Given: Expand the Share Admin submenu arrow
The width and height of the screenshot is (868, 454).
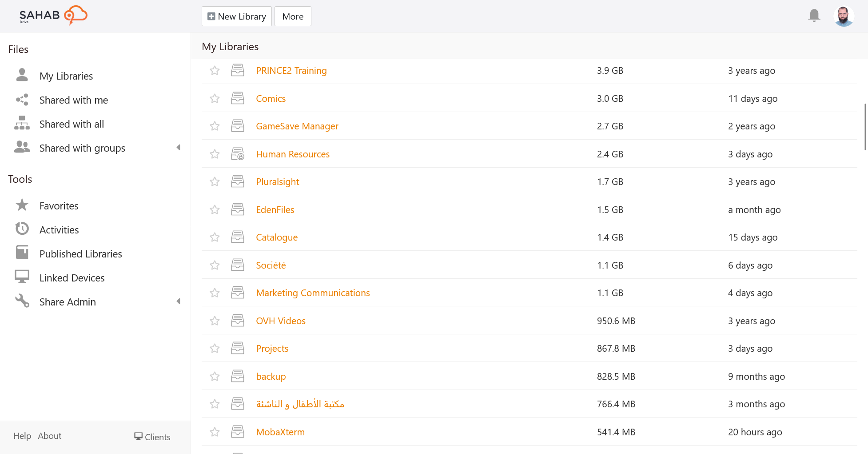Looking at the screenshot, I should (178, 301).
